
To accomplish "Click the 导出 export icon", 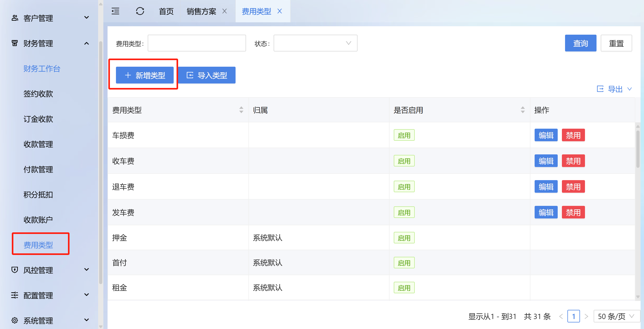I will click(600, 89).
